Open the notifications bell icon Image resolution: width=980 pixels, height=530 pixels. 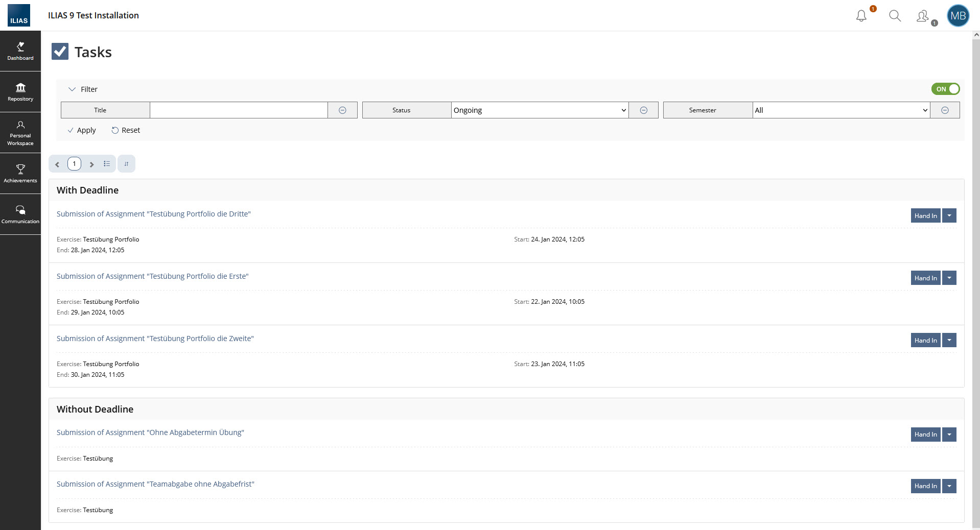861,16
